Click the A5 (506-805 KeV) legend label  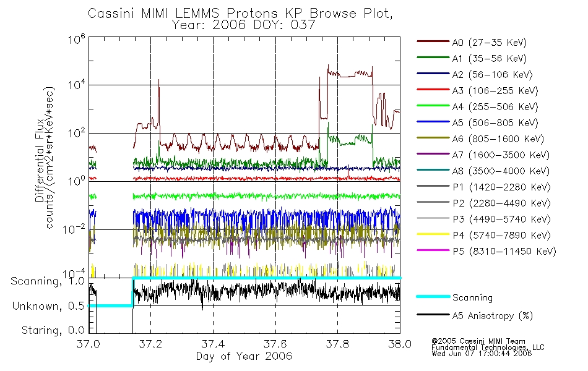[495, 123]
